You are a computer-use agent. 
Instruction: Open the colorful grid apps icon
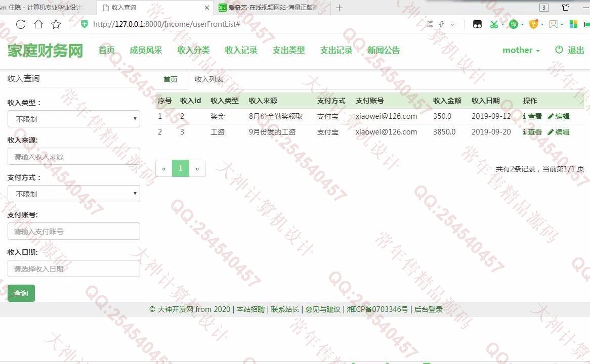(573, 24)
